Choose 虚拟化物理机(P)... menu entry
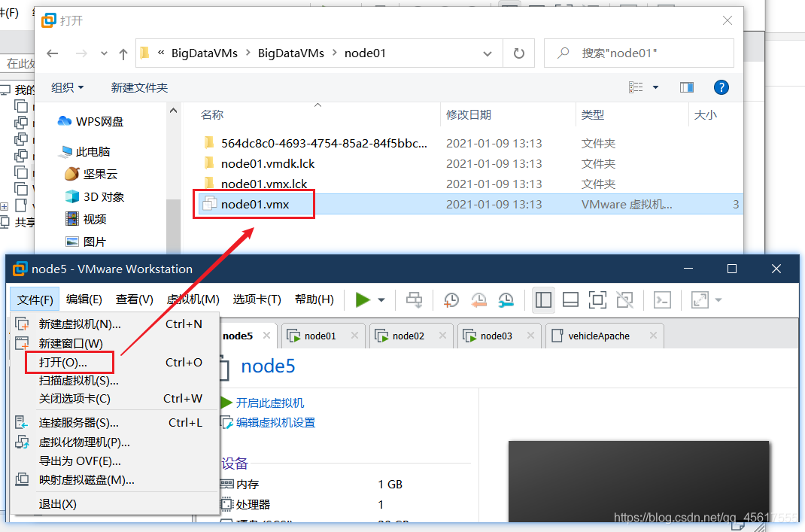805x532 pixels. click(x=115, y=442)
